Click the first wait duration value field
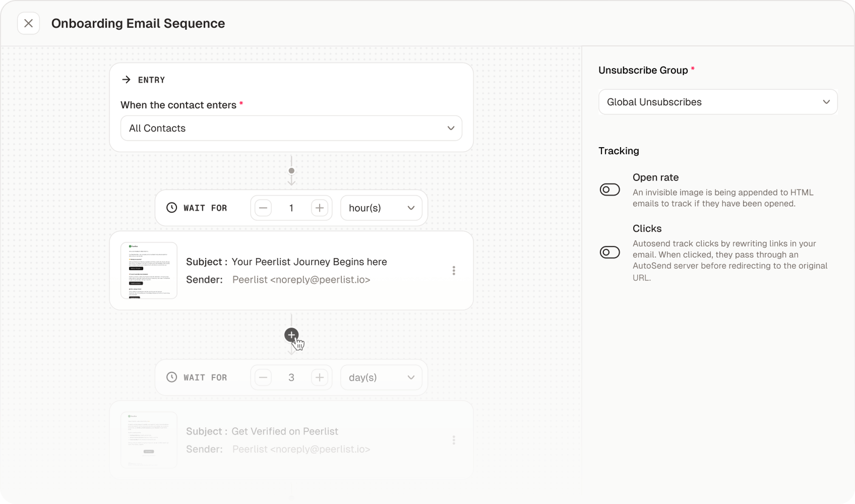 tap(291, 208)
